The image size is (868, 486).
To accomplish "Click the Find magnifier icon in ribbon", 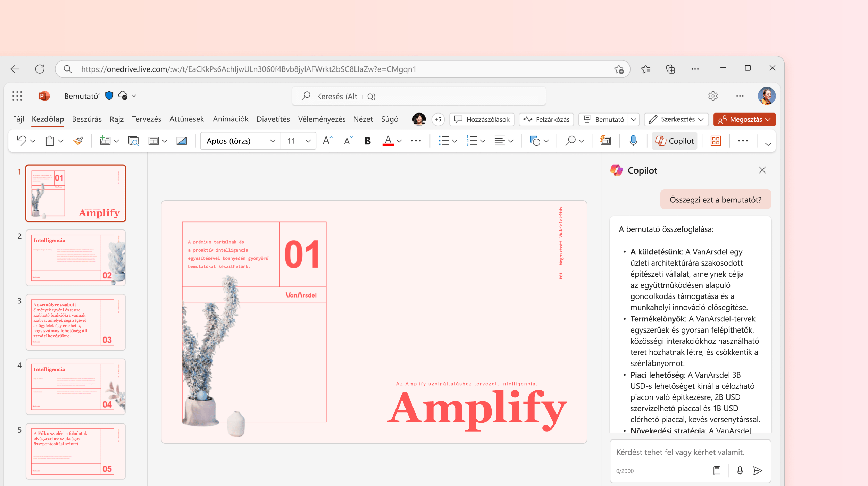I will click(x=570, y=141).
